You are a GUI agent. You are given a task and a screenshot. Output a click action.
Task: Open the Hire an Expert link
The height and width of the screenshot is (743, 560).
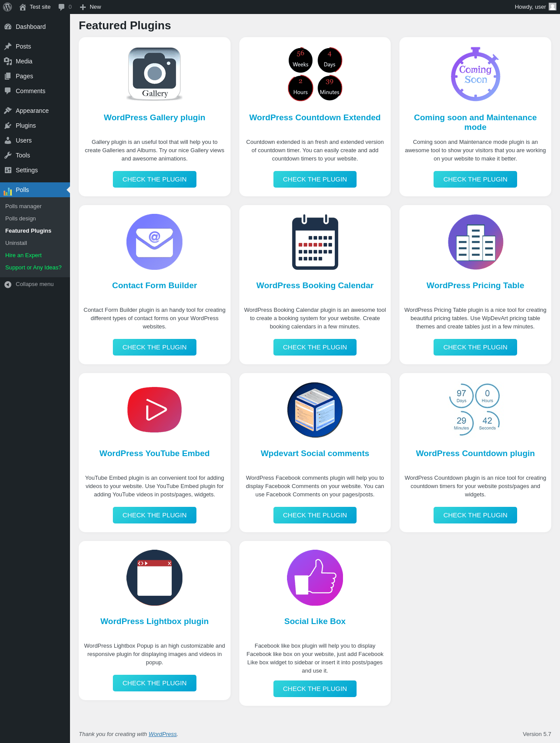(x=23, y=255)
